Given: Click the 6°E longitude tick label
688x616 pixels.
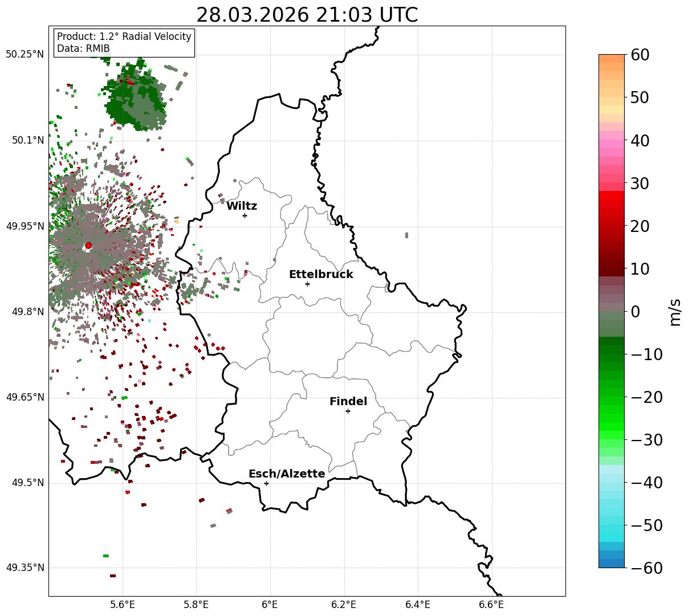Looking at the screenshot, I should coord(270,605).
